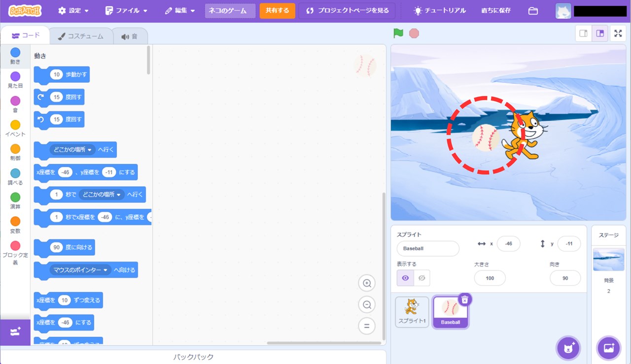Select the stage backdrop thumbnail
Image resolution: width=631 pixels, height=364 pixels.
pyautogui.click(x=608, y=260)
